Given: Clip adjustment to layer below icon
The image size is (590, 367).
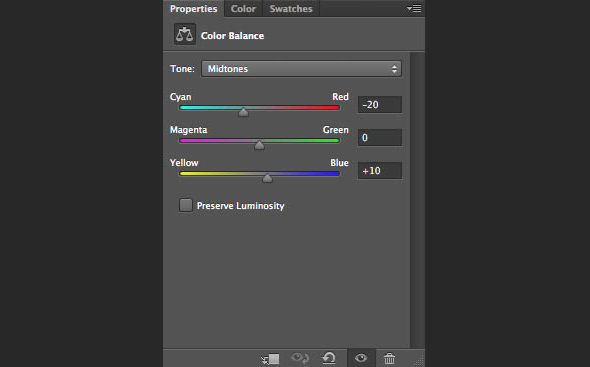Looking at the screenshot, I should point(270,359).
